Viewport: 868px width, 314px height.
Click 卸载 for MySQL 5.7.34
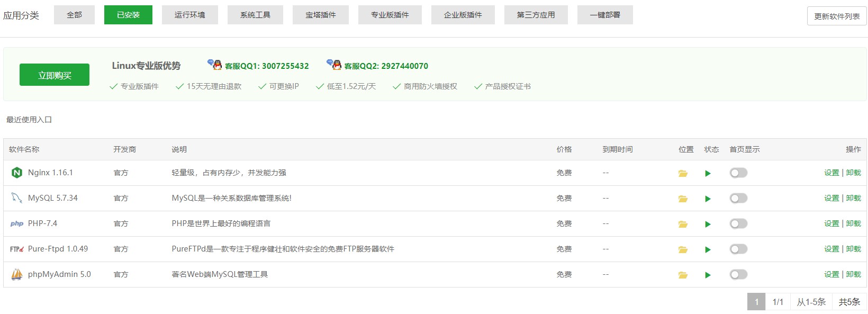853,198
